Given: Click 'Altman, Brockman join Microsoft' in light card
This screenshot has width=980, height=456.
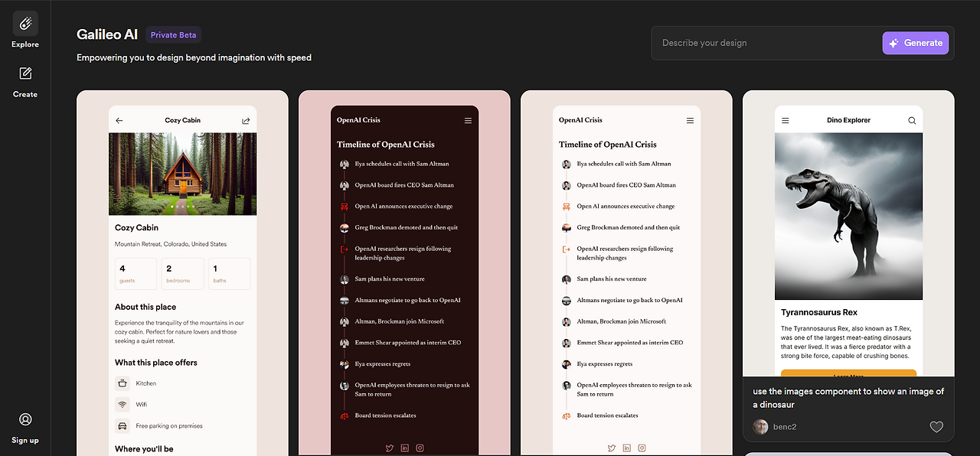Looking at the screenshot, I should point(622,321).
